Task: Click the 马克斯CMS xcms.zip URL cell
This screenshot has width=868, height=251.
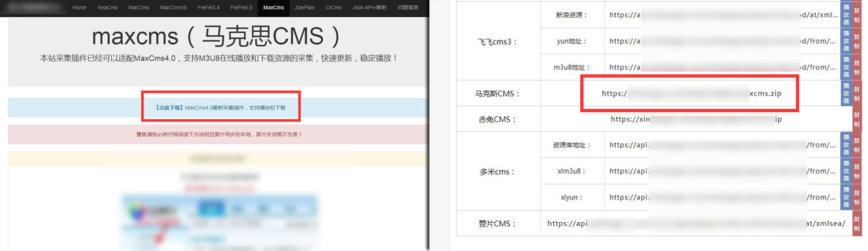Action: tap(691, 93)
